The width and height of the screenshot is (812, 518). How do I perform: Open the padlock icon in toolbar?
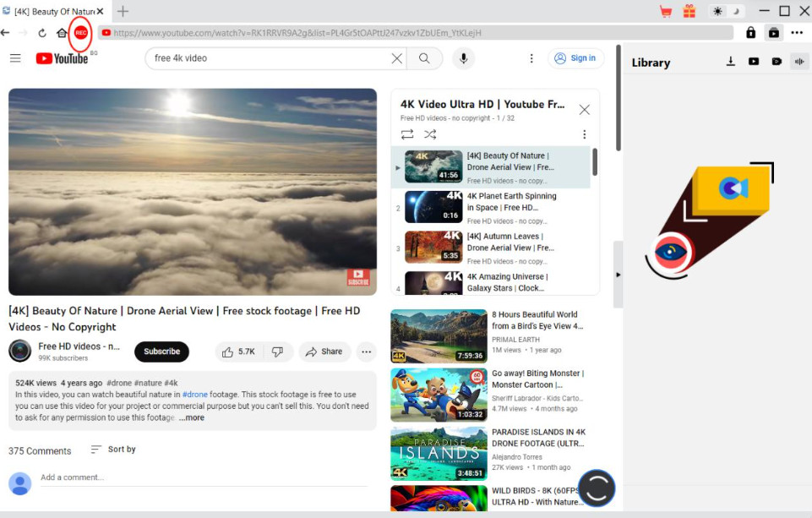tap(750, 33)
